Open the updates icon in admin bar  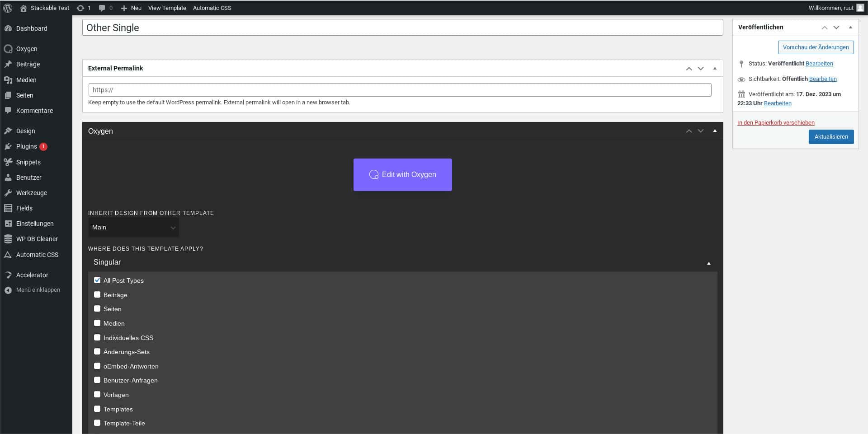coord(80,8)
